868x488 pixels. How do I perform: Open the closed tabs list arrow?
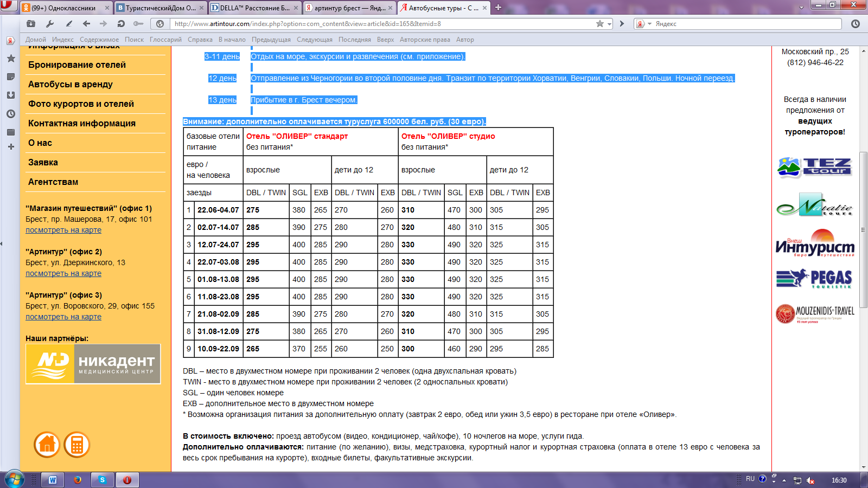coord(802,8)
